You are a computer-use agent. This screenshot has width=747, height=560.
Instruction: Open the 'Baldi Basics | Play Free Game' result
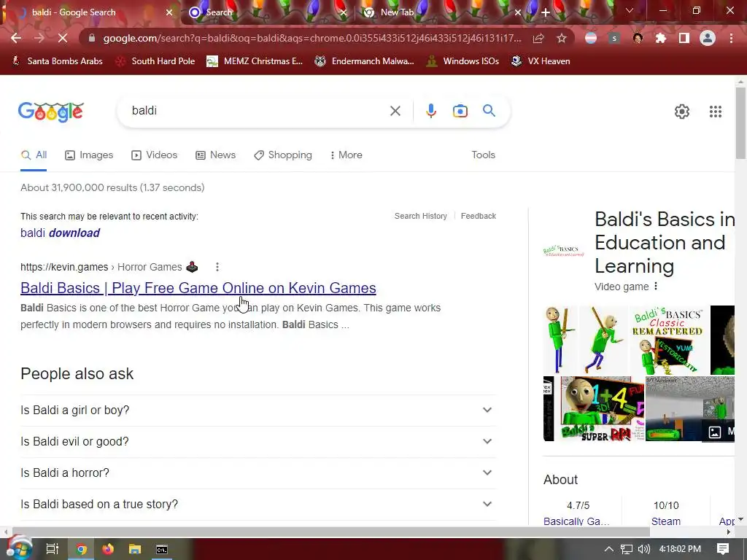click(x=198, y=288)
